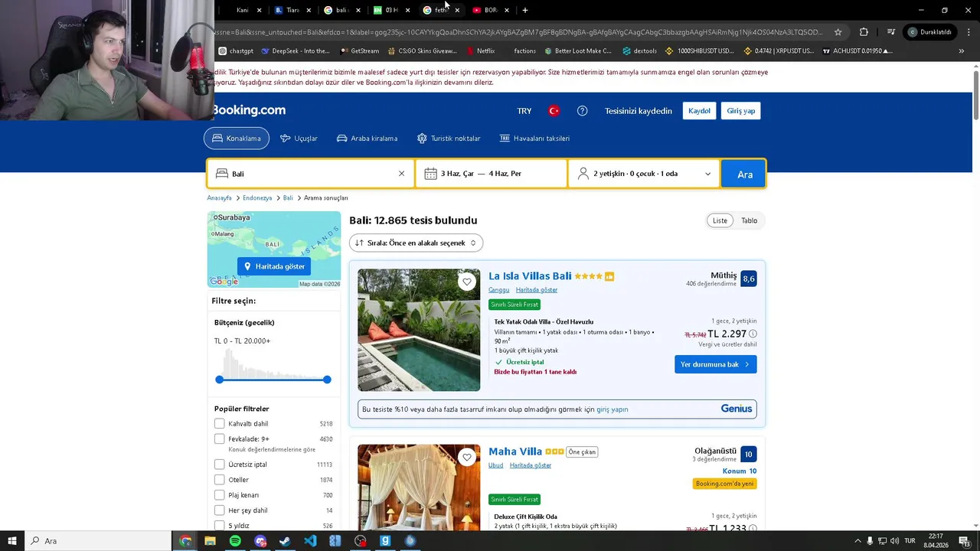Click the Windows Start button
The image size is (980, 551).
click(11, 541)
